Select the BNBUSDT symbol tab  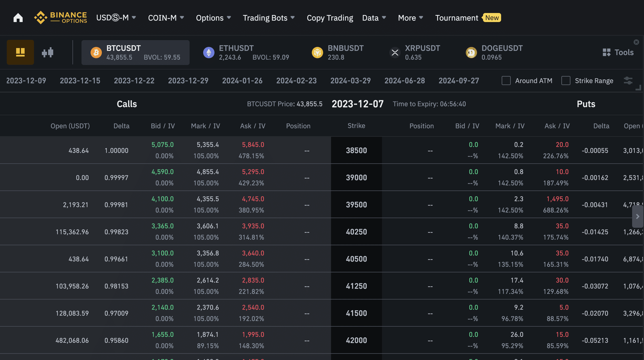coord(338,53)
